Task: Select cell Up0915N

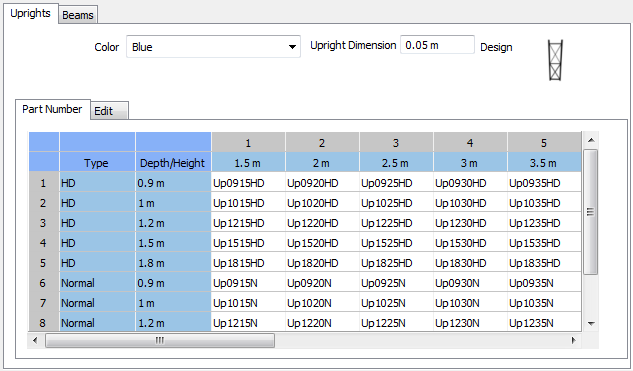Action: tap(248, 282)
